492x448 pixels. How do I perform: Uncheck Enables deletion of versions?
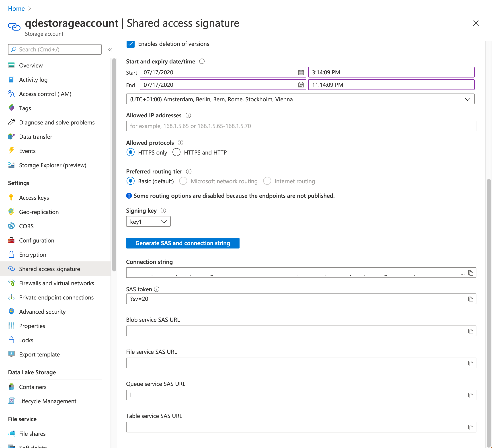coord(131,44)
